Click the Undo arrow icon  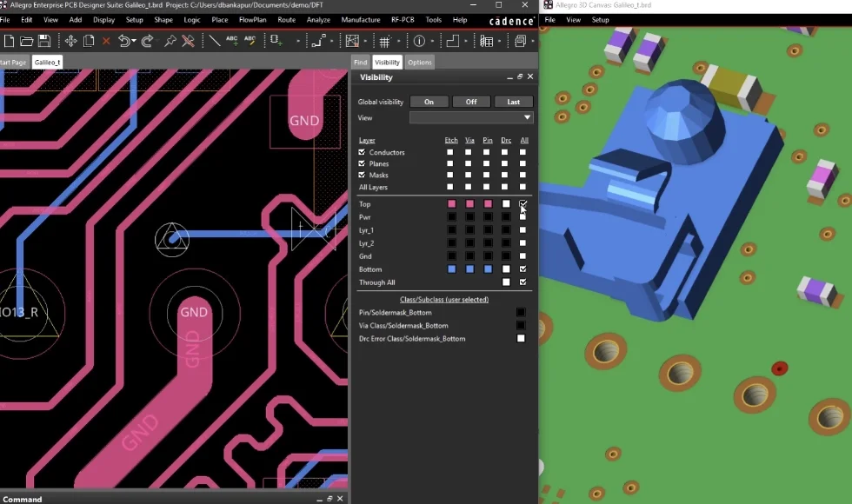pyautogui.click(x=124, y=41)
